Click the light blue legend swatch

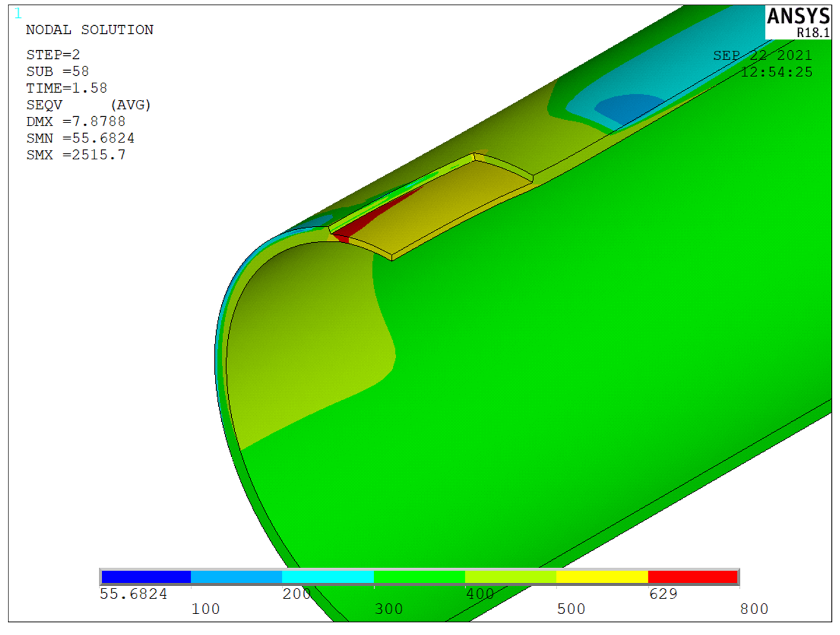[x=236, y=577]
